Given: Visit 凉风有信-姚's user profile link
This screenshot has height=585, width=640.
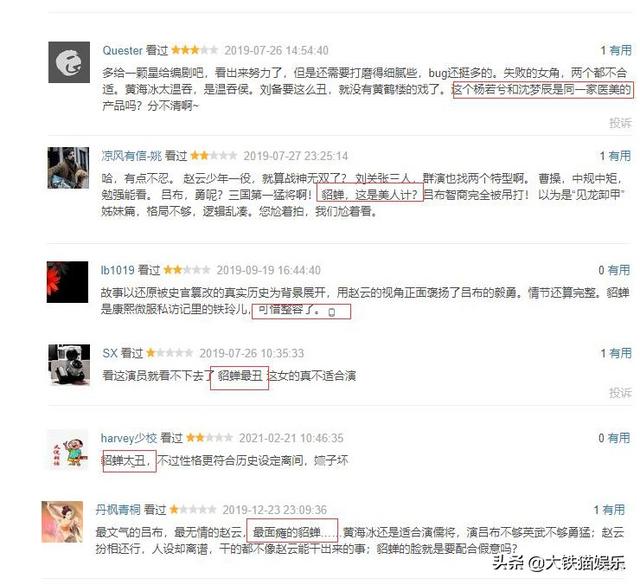Looking at the screenshot, I should coord(131,156).
